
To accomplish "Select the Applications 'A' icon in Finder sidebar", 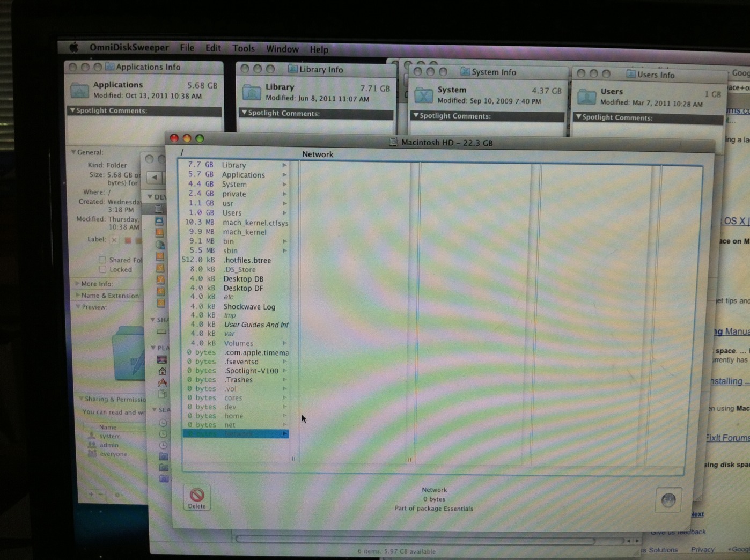I will [162, 382].
